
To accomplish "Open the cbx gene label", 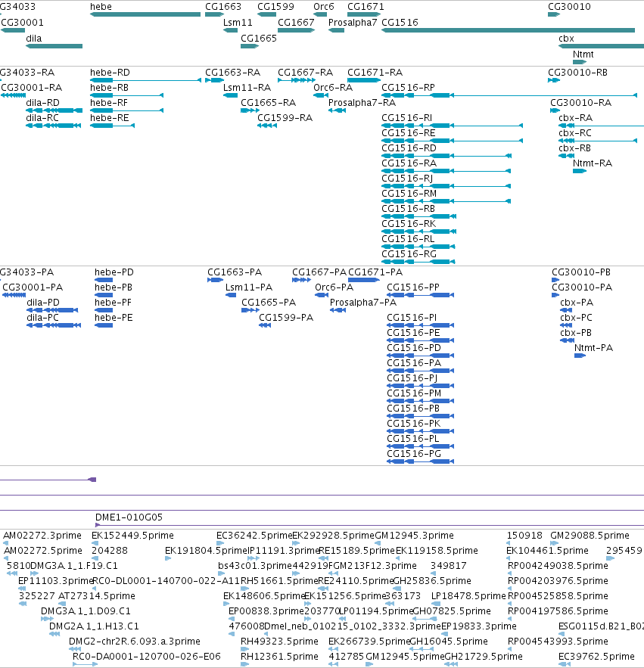I will (x=566, y=39).
